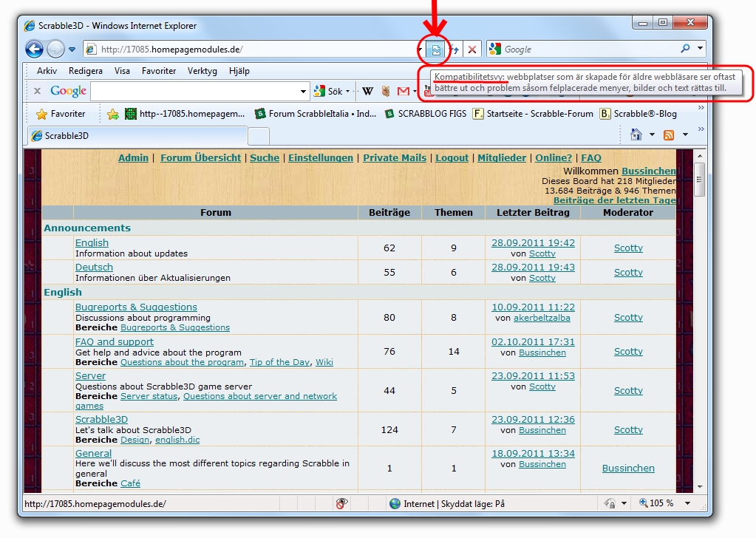Open the Favoriter favorites panel
Screen dimensions: 756x538
(x=61, y=114)
